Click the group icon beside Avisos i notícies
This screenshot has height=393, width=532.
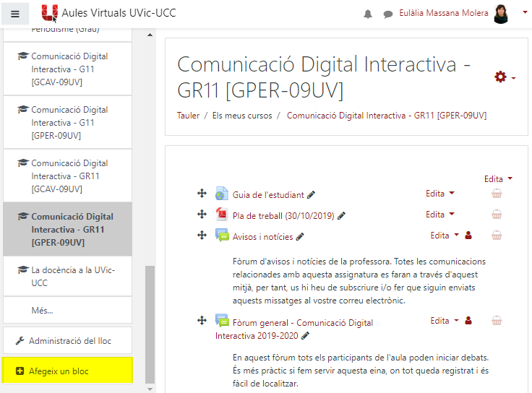click(x=468, y=236)
